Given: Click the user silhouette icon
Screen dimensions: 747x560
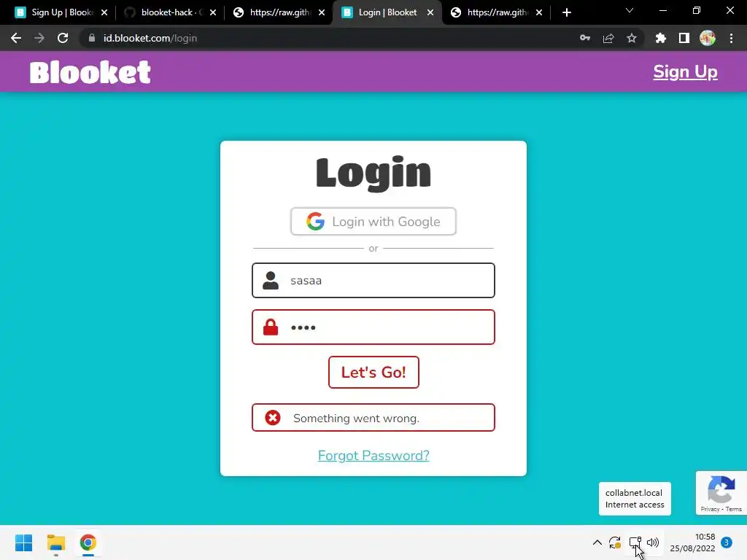Looking at the screenshot, I should 271,281.
